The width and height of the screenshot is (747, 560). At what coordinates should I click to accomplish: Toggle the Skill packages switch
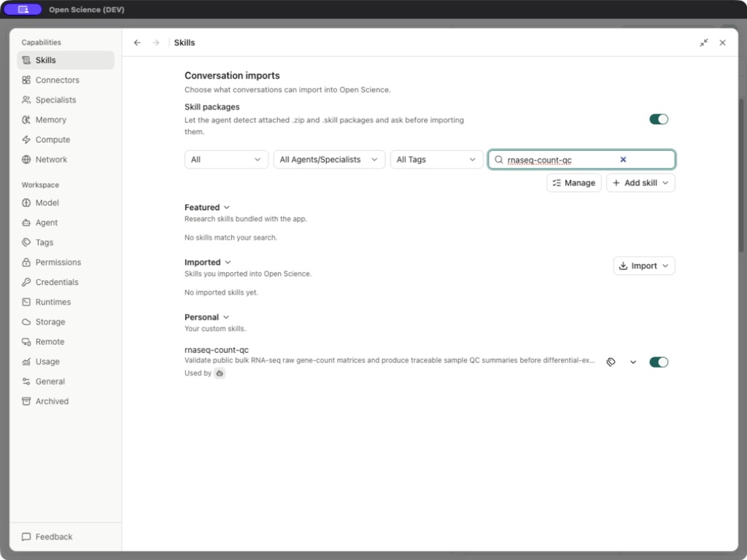pos(659,119)
